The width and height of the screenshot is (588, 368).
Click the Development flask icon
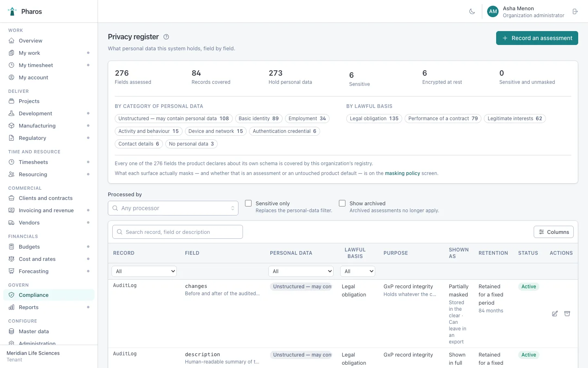tap(11, 113)
